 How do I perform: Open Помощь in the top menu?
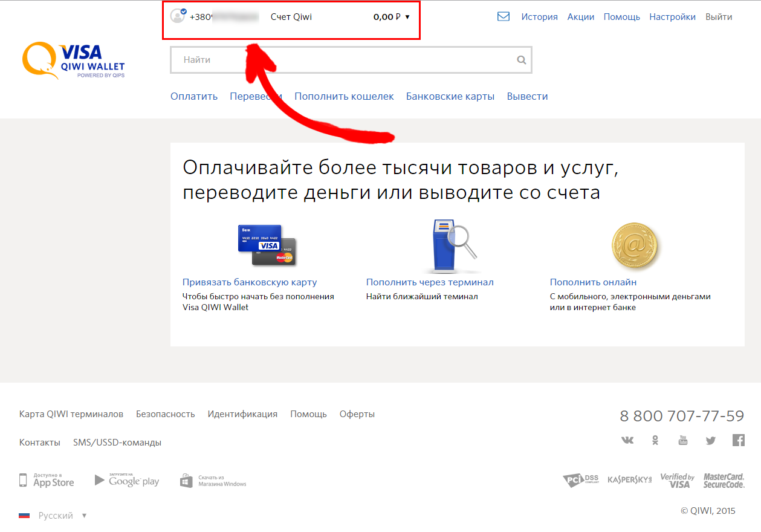point(622,17)
